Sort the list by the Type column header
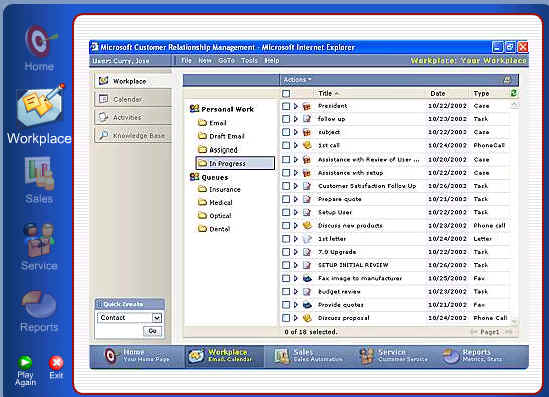The height and width of the screenshot is (397, 549). [481, 93]
